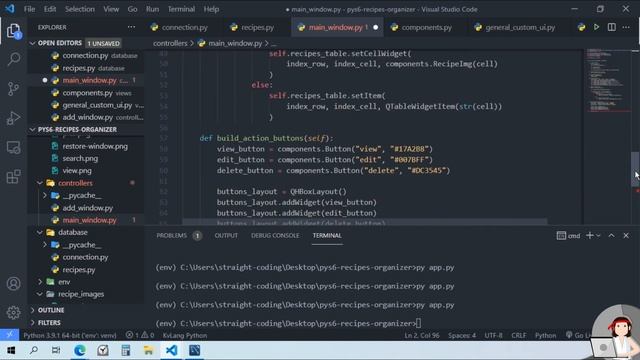Close the terminal panel
Screen dimensions: 640x360
point(626,236)
